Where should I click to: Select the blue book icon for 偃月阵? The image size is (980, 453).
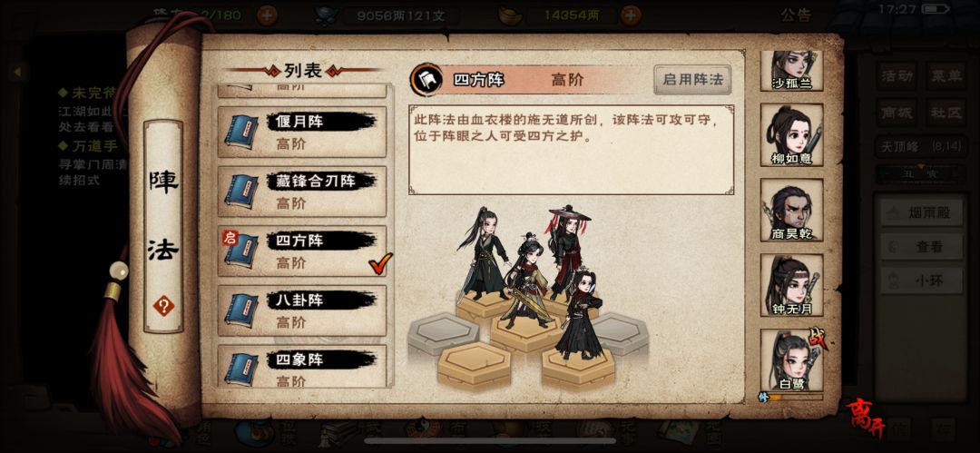pyautogui.click(x=241, y=132)
